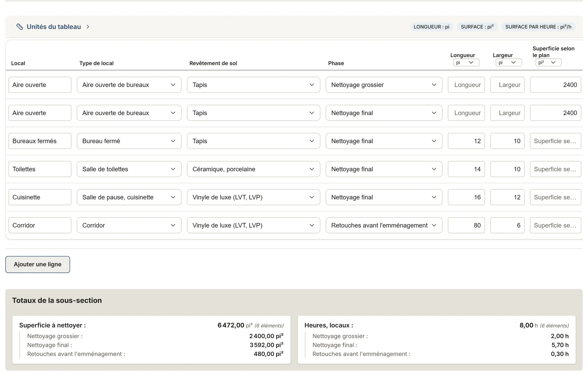Viewport: 588px width, 376px height.
Task: Click empty Superficie field in Toilettes row
Action: [x=555, y=169]
